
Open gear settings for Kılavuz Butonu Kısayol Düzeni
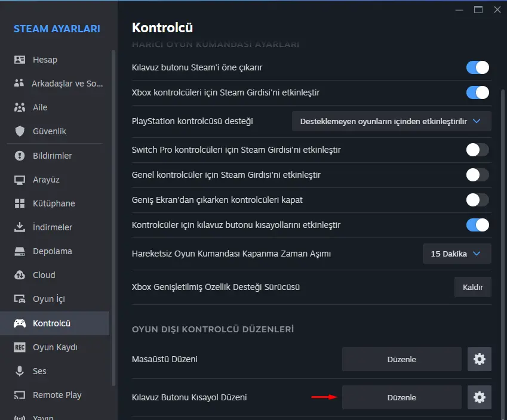[x=480, y=397]
